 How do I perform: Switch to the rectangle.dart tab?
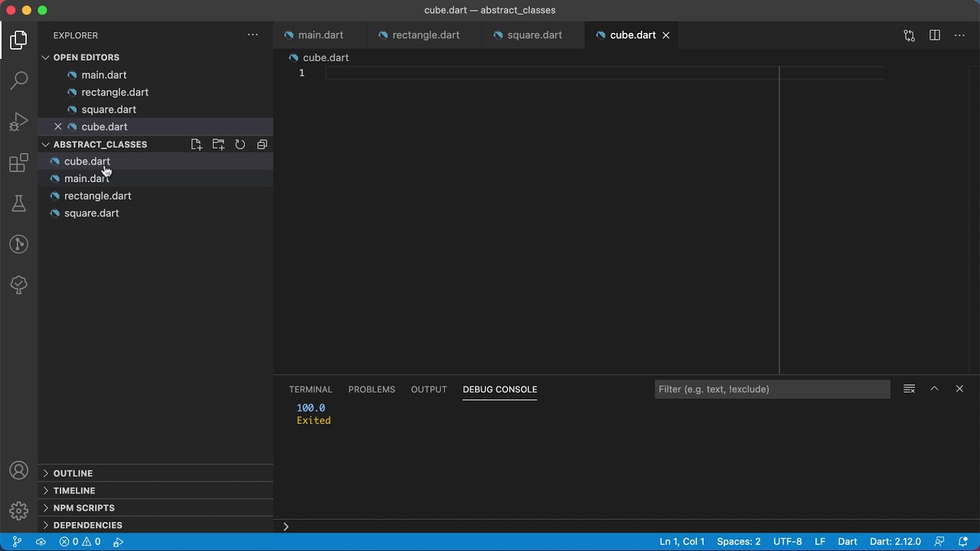point(425,35)
